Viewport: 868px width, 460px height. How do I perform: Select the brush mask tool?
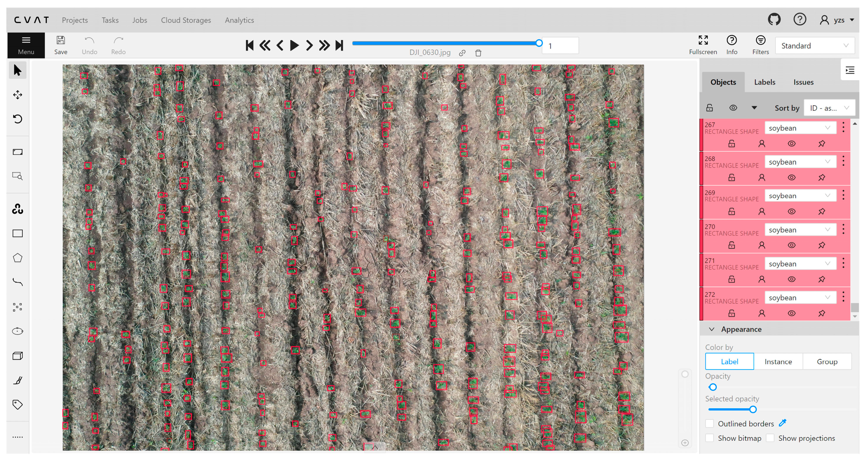coord(18,380)
